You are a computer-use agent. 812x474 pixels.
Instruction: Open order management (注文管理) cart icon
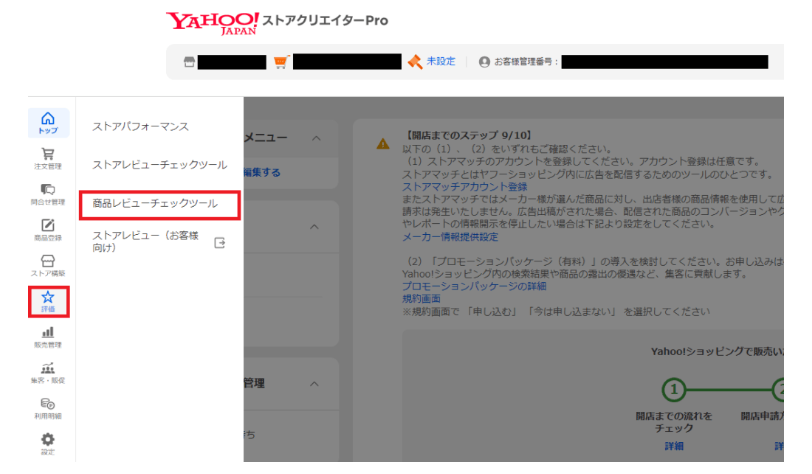[x=48, y=158]
